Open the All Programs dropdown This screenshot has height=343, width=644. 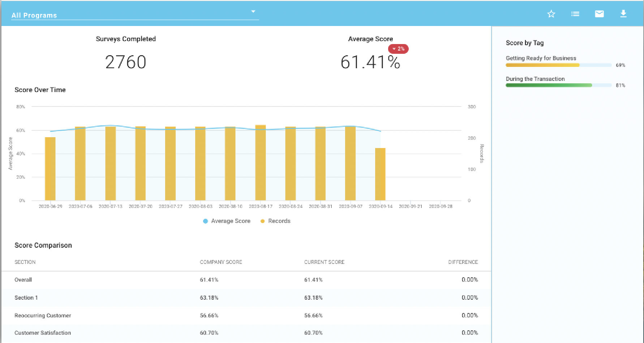[135, 15]
